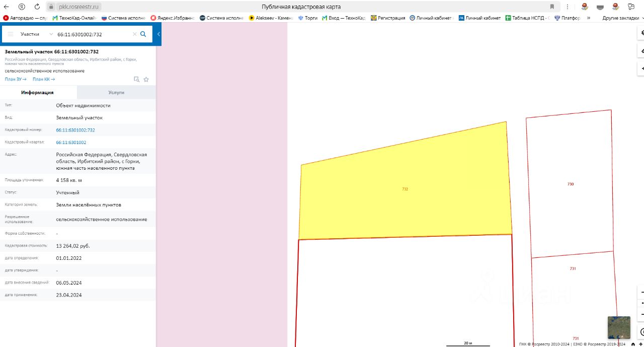Open the extensions puzzle icon
Screen dimensions: 644x347
631,7
